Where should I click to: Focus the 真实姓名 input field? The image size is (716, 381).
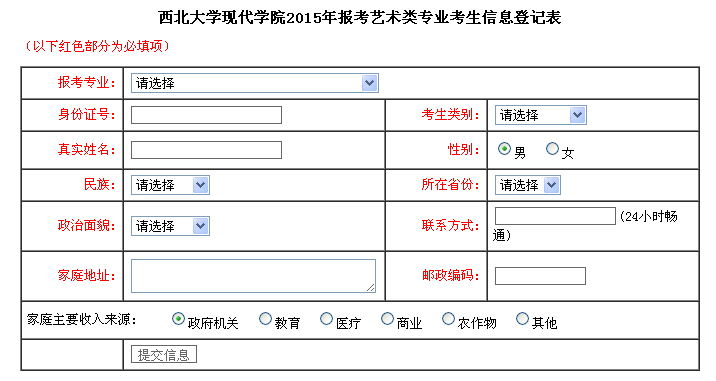coord(206,150)
